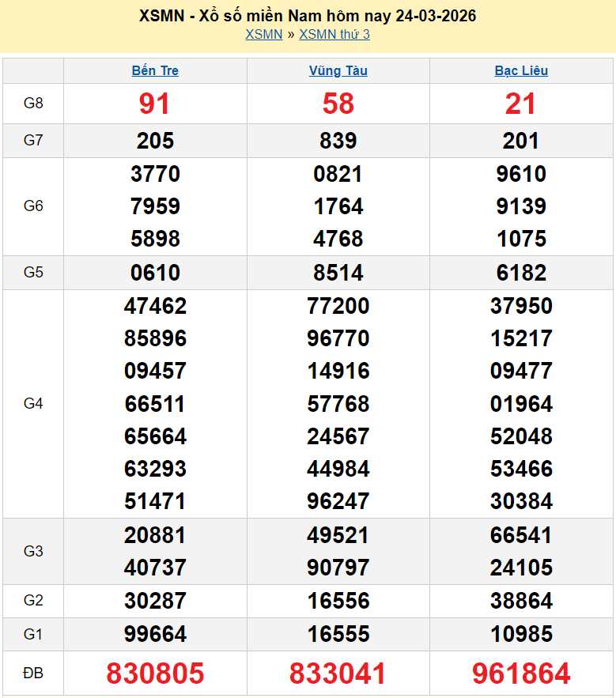
Task: Click the ĐB row label
Action: coord(33,673)
